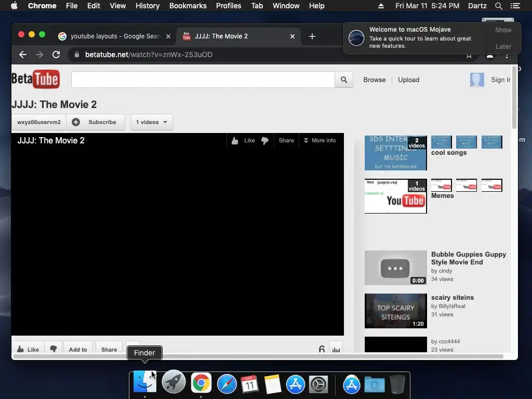Open a new tab with the plus button

click(312, 36)
